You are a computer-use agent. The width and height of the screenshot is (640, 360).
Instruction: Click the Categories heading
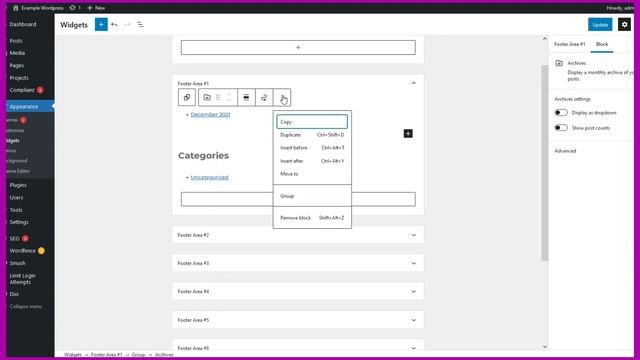[203, 156]
